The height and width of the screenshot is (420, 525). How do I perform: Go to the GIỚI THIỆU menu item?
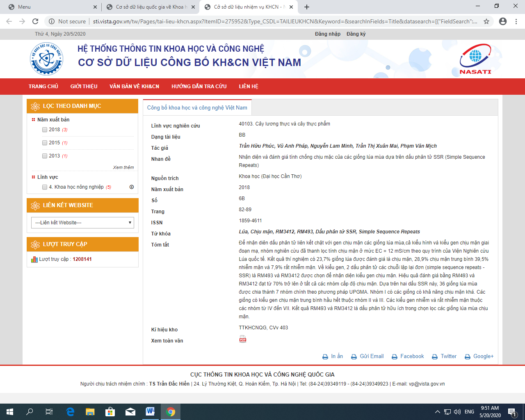(x=84, y=87)
